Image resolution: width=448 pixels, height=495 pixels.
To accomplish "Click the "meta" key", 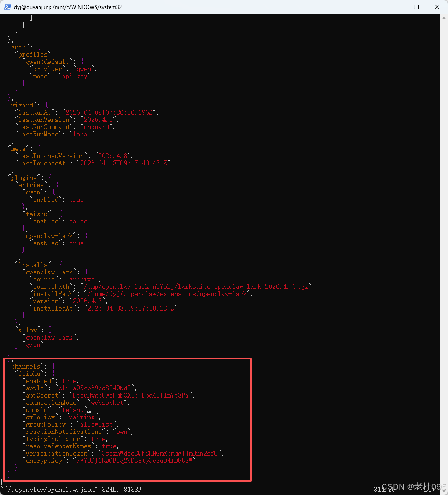I will 19,149.
